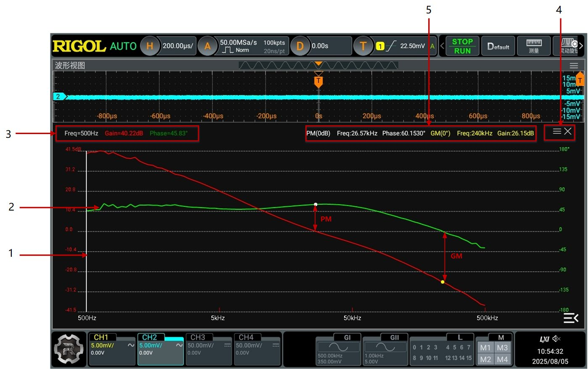Image resolution: width=588 pixels, height=369 pixels.
Task: Click the channel 2 ground level marker
Action: pos(59,97)
